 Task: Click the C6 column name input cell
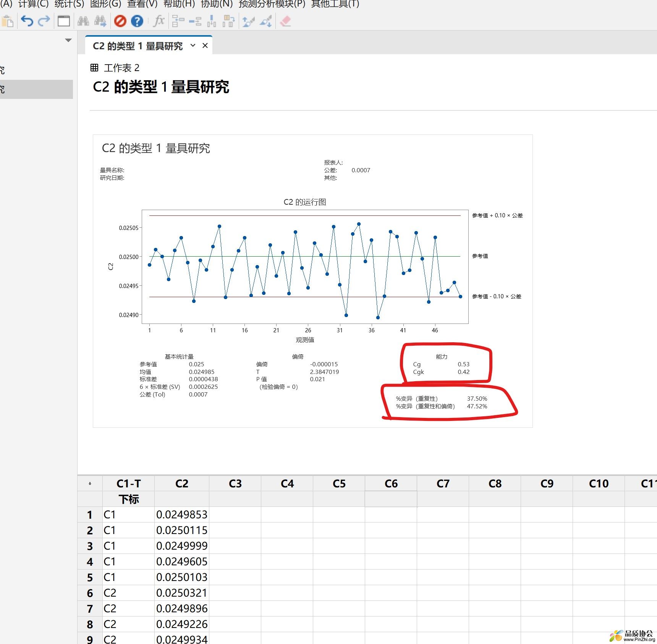click(391, 499)
